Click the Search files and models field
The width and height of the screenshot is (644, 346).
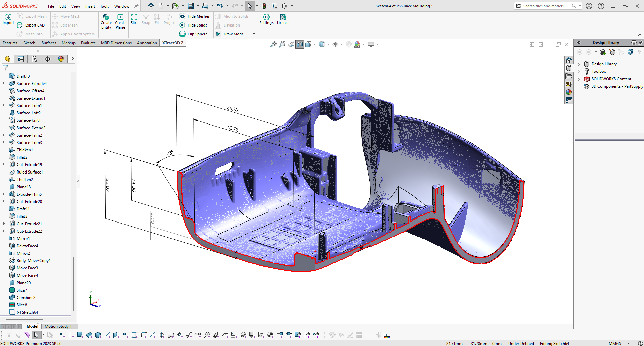544,6
